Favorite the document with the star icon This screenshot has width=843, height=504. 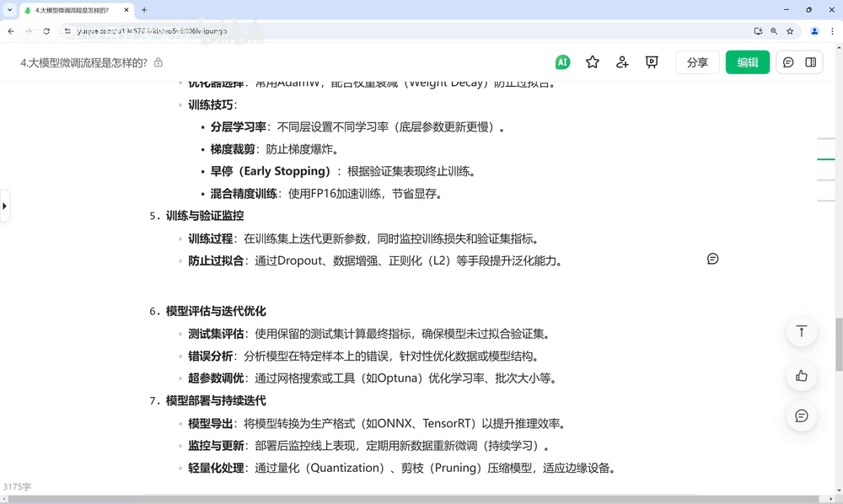coord(593,62)
